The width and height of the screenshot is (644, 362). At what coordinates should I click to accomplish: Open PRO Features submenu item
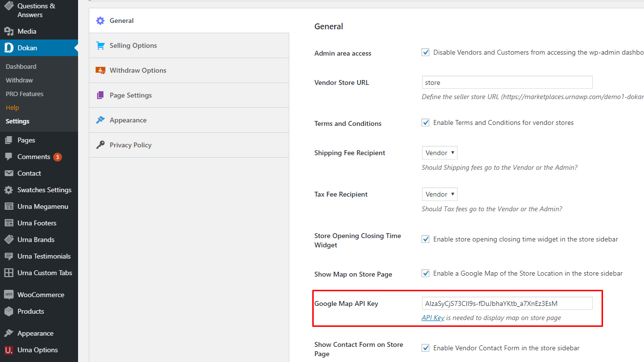pos(24,94)
